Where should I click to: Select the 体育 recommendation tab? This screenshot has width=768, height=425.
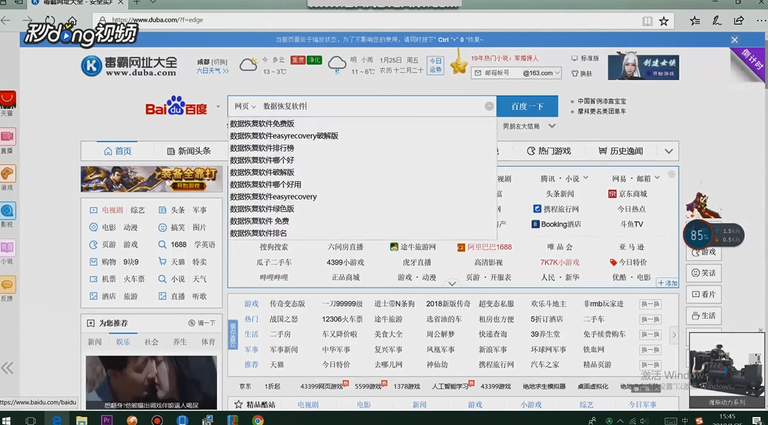(208, 342)
